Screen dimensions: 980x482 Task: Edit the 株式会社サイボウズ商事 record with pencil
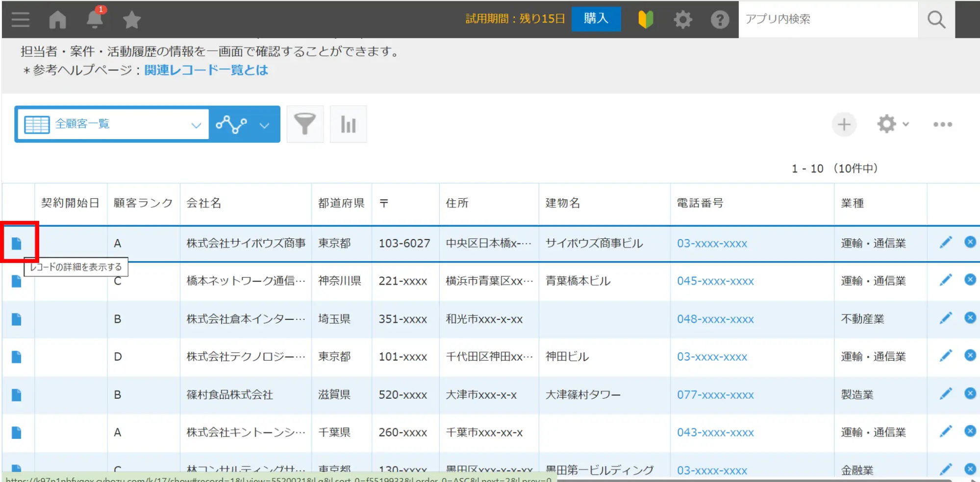945,242
